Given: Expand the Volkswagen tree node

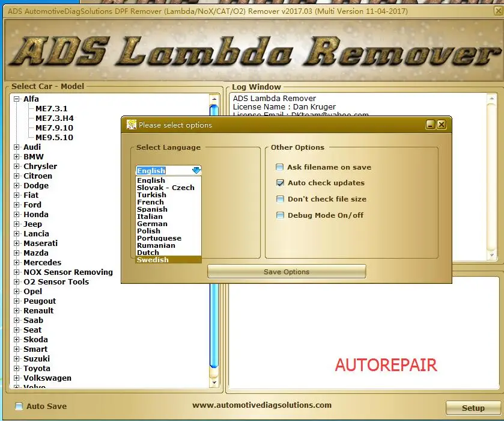Looking at the screenshot, I should point(16,378).
